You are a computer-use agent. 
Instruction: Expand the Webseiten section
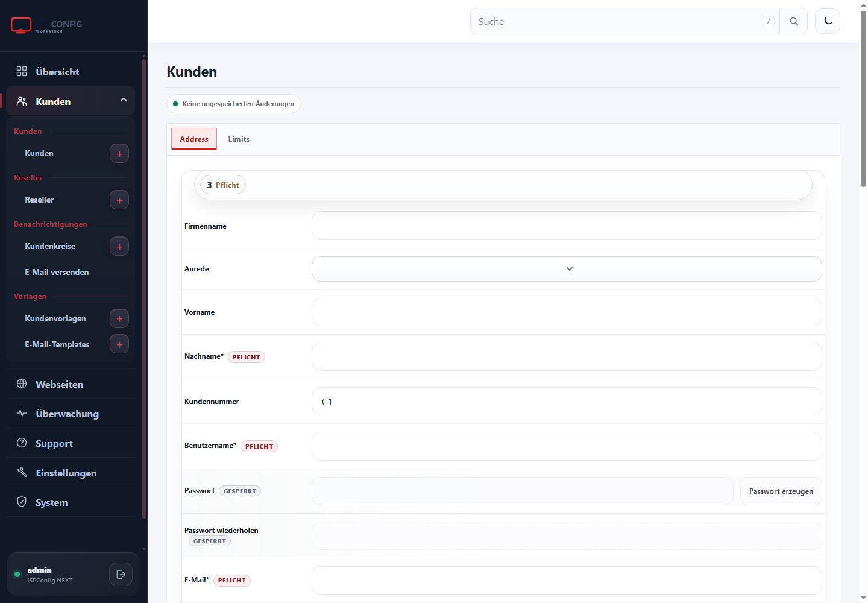click(x=71, y=384)
